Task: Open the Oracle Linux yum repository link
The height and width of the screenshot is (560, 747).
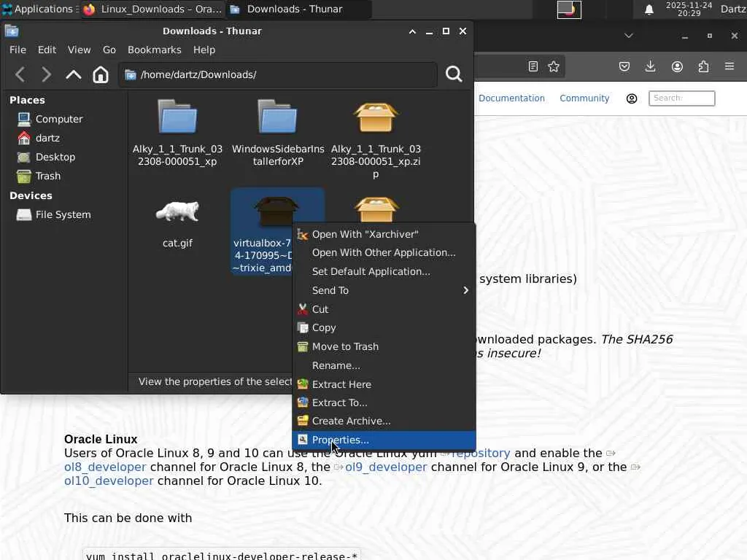Action: click(480, 454)
